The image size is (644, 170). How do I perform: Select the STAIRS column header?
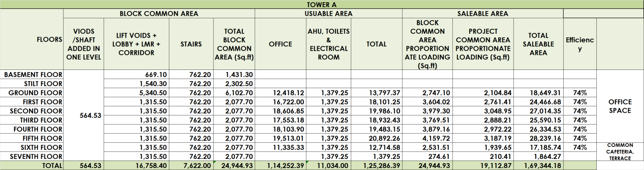click(191, 44)
